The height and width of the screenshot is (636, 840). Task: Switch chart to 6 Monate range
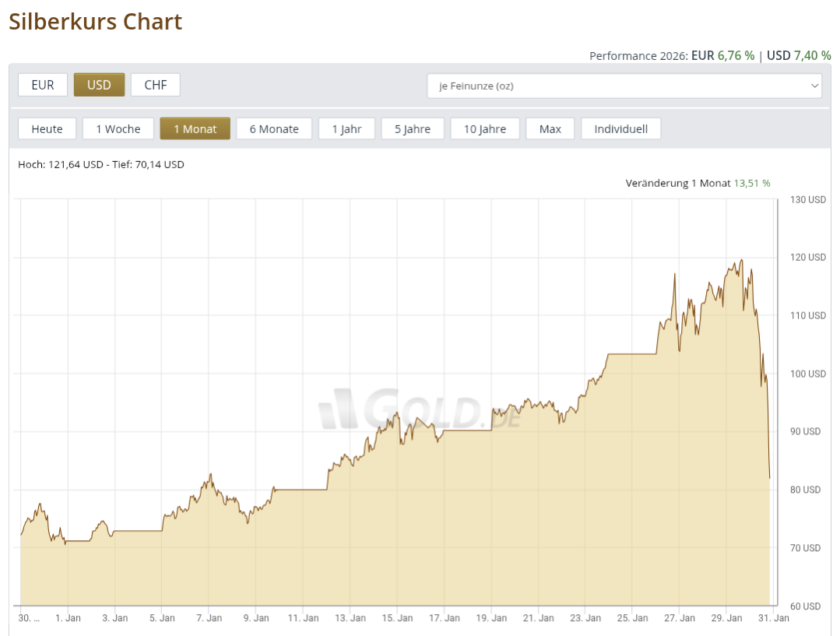274,128
